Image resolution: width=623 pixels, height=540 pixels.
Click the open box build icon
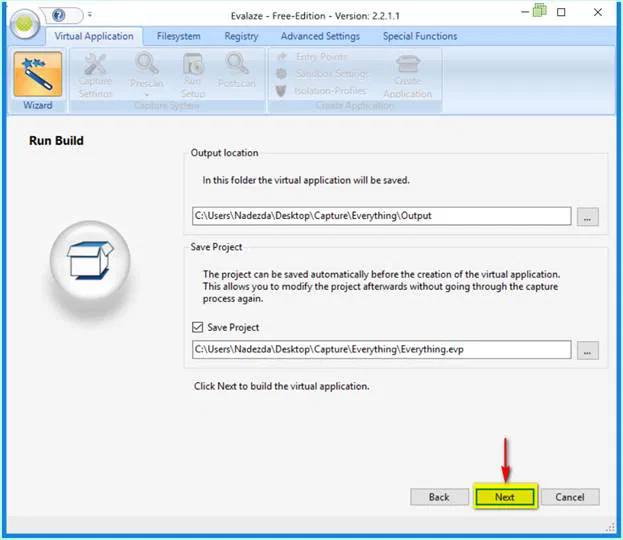tap(90, 260)
